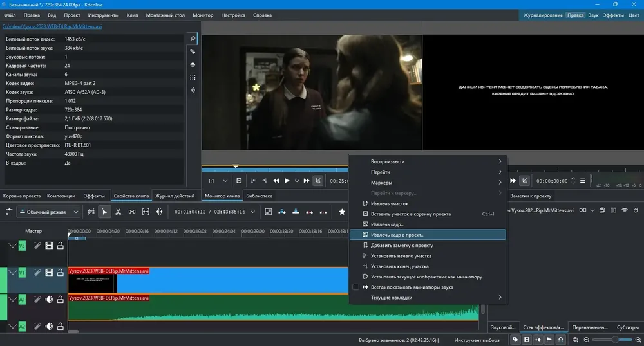Toggle the eye icon in effects stack

pos(624,210)
